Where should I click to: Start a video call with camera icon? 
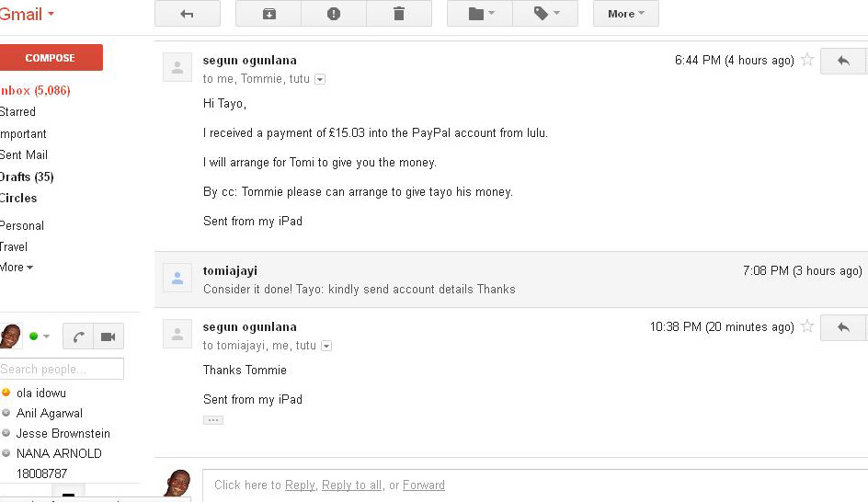tap(108, 337)
